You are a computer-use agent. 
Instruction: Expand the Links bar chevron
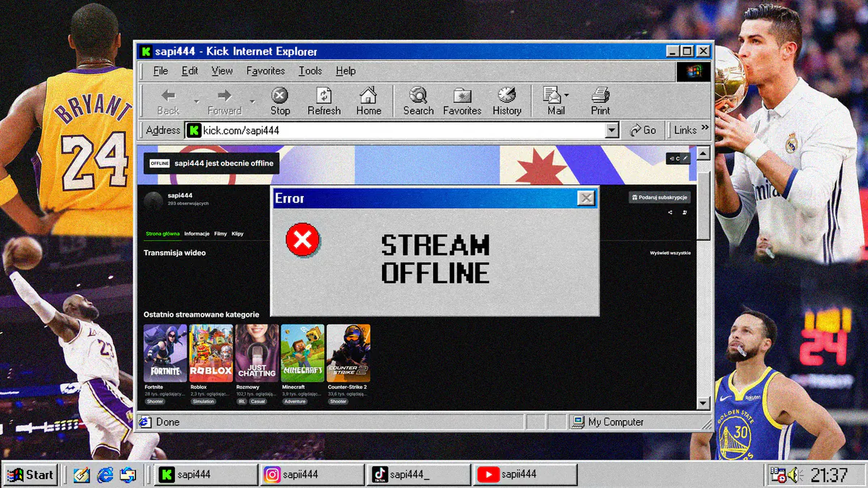(705, 128)
